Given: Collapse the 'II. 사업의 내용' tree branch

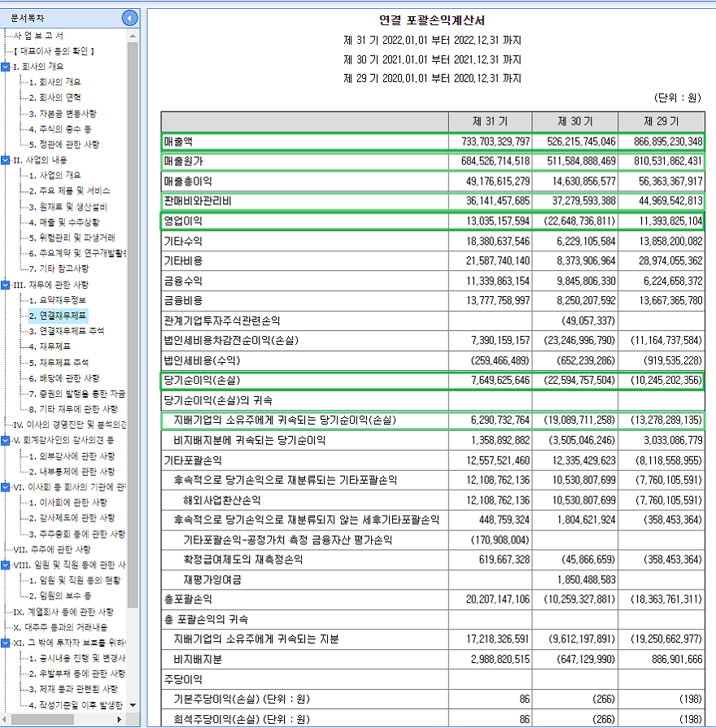Looking at the screenshot, I should tap(7, 160).
